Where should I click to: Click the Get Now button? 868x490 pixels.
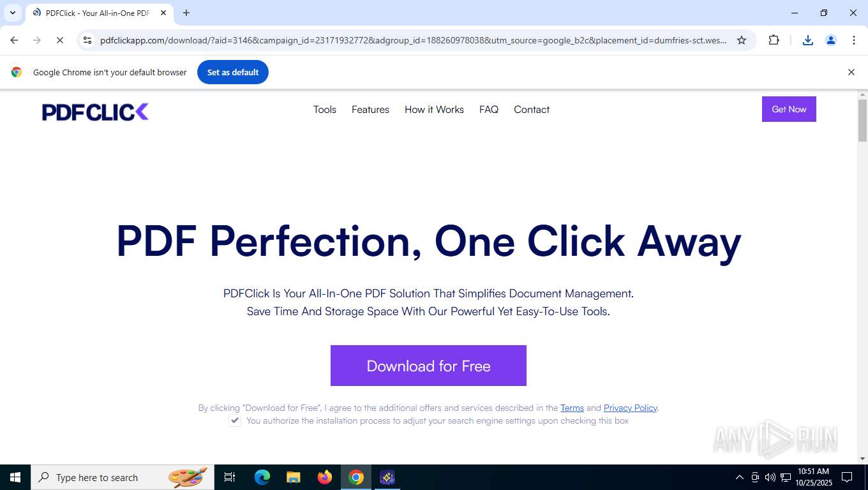click(789, 109)
